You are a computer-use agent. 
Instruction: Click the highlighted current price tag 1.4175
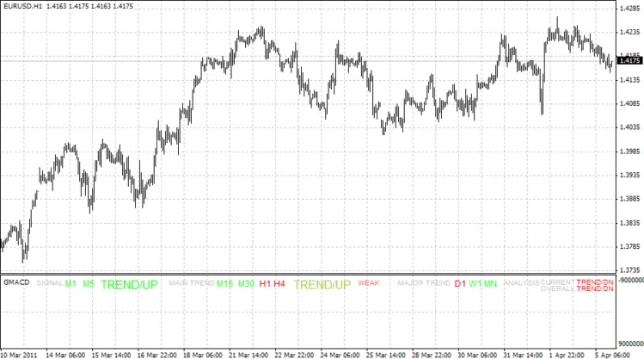click(x=629, y=61)
